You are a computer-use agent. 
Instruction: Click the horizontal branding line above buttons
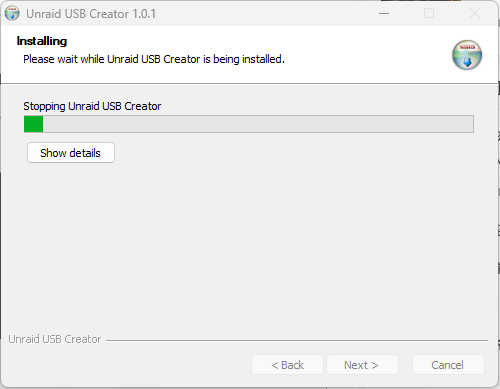[x=297, y=340]
